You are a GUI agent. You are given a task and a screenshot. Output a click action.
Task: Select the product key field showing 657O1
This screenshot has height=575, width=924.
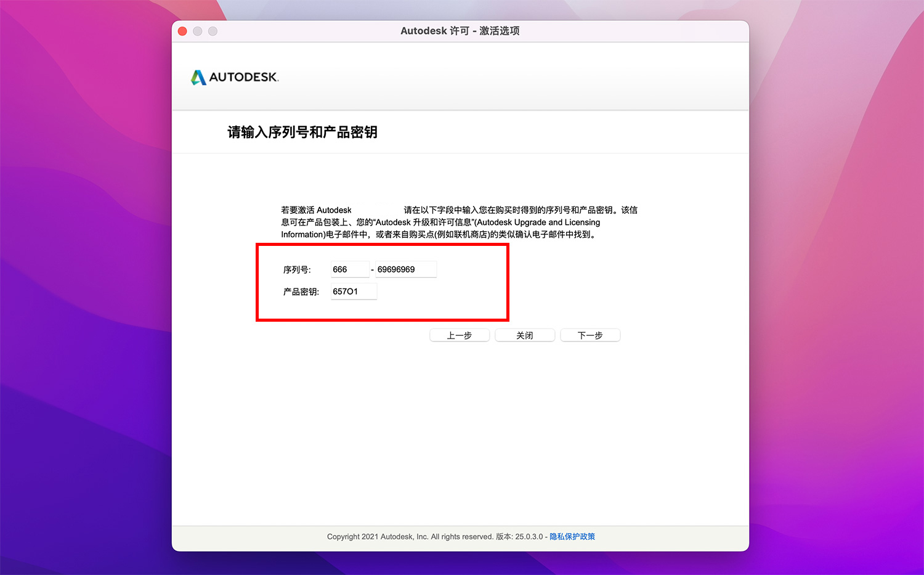(x=354, y=292)
